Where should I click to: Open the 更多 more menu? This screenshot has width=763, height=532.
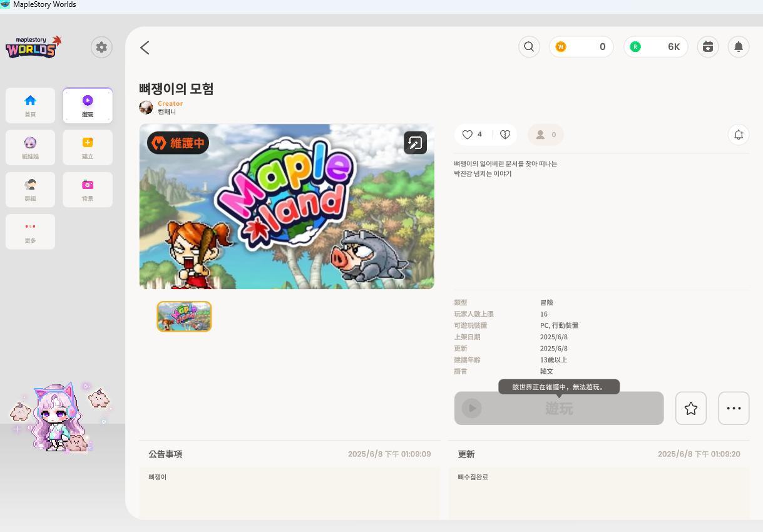click(30, 232)
